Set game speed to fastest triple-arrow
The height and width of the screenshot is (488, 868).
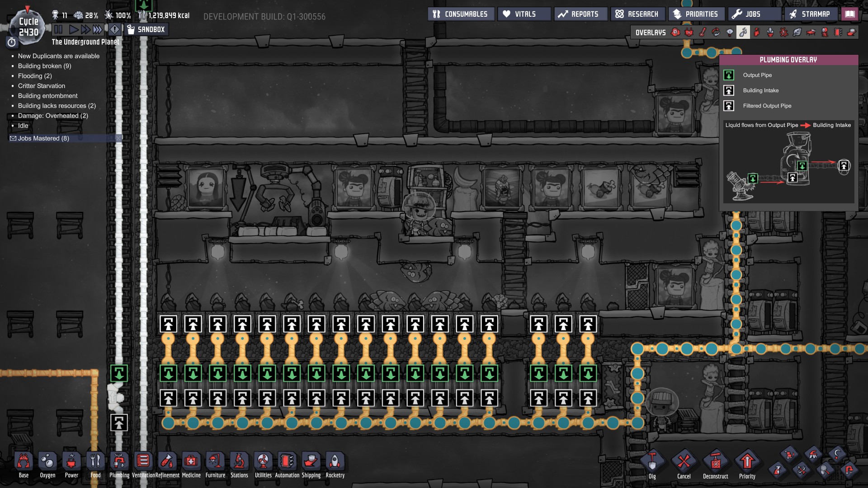pyautogui.click(x=97, y=30)
